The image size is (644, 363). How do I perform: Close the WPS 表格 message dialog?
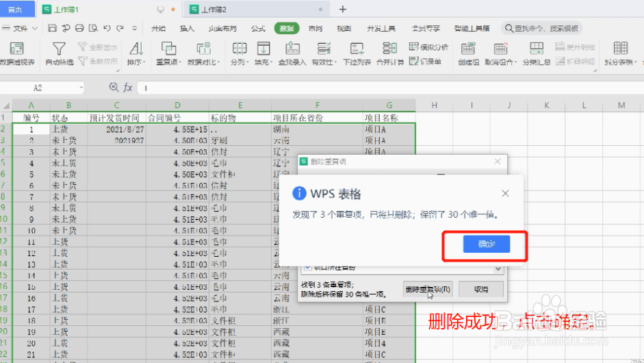coord(505,193)
